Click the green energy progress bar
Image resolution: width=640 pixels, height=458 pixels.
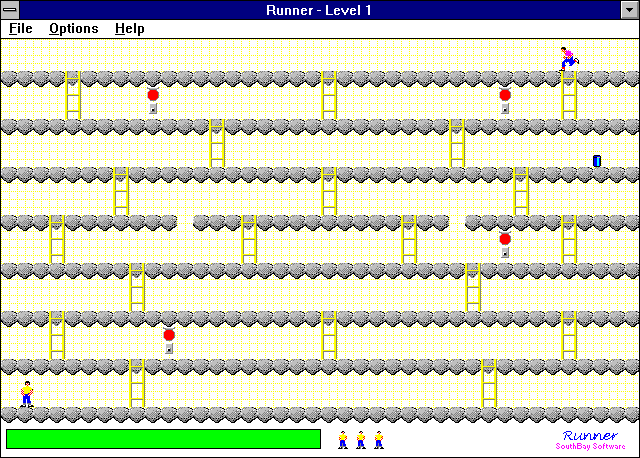(x=164, y=439)
